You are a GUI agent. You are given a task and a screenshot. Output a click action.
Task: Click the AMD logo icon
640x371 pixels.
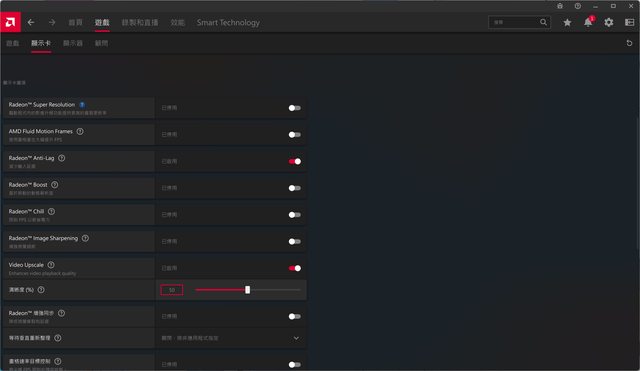[x=10, y=22]
